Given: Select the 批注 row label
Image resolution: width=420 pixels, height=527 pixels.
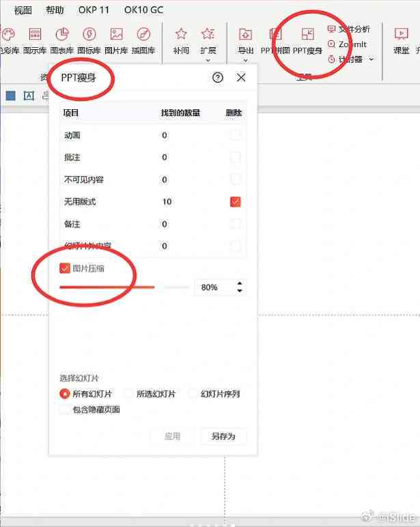Looking at the screenshot, I should [x=72, y=157].
